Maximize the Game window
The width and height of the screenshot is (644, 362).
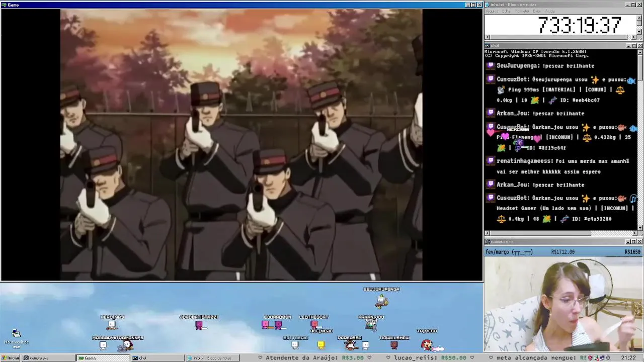tap(473, 5)
